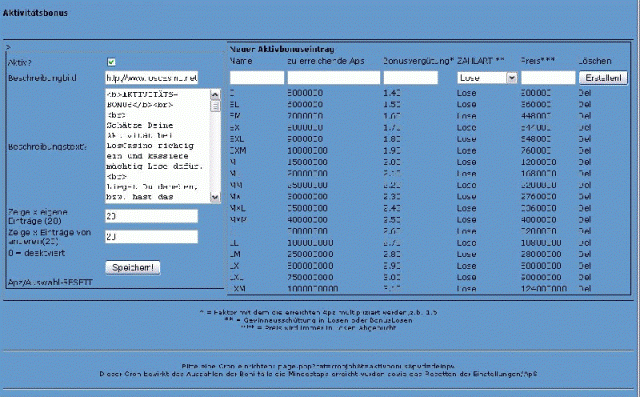Click inside the Beschreibungstext text area

point(158,146)
